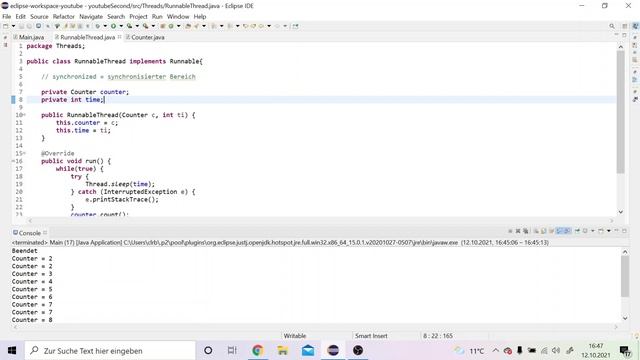Image resolution: width=640 pixels, height=360 pixels.
Task: Maximize the Console view
Action: point(624,231)
